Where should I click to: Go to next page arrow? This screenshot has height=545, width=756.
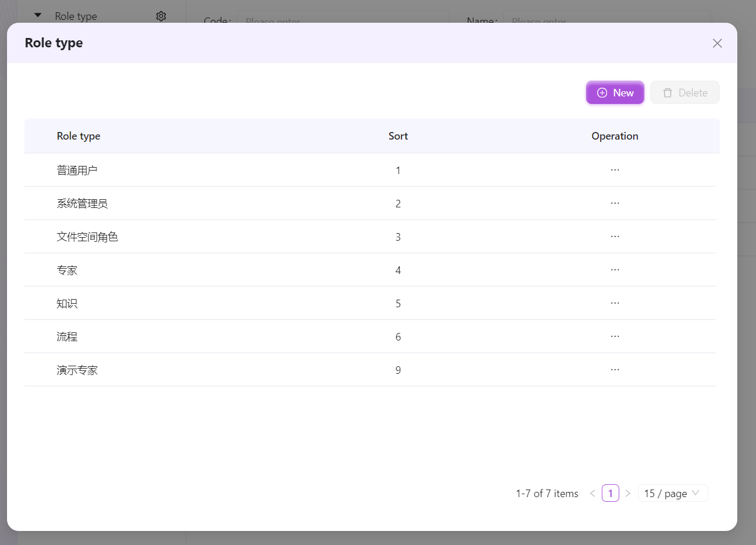pos(627,494)
